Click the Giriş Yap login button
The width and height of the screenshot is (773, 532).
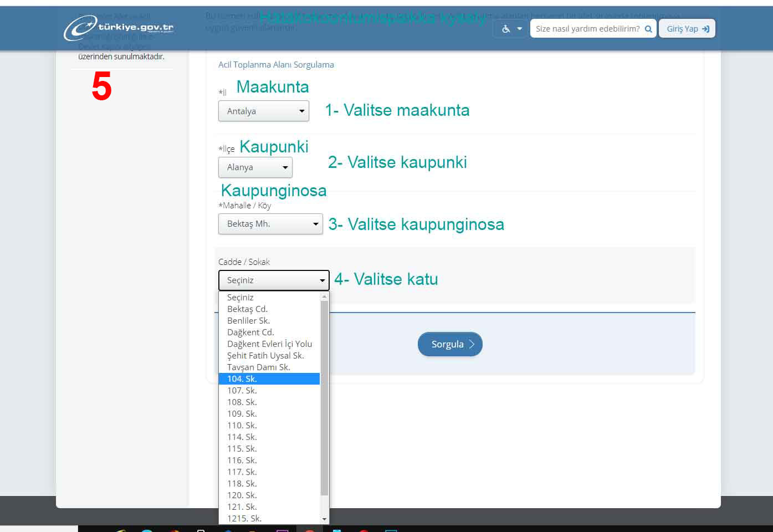click(687, 29)
